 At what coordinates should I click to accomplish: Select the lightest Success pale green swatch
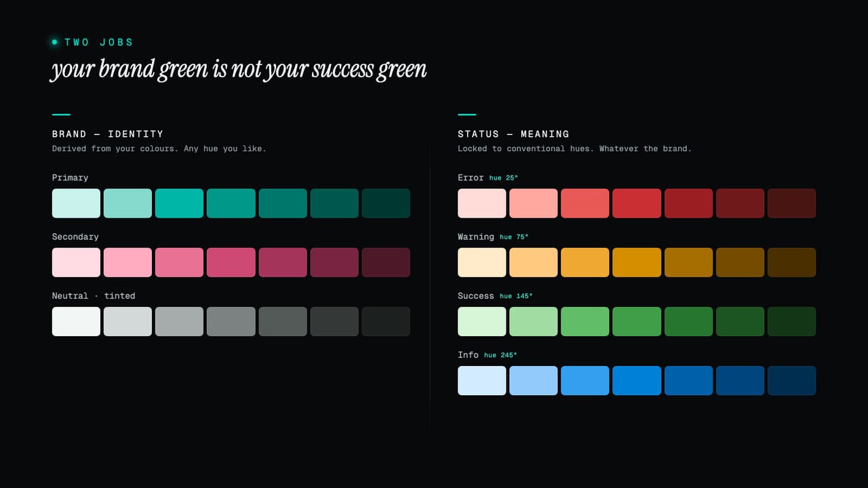[481, 321]
